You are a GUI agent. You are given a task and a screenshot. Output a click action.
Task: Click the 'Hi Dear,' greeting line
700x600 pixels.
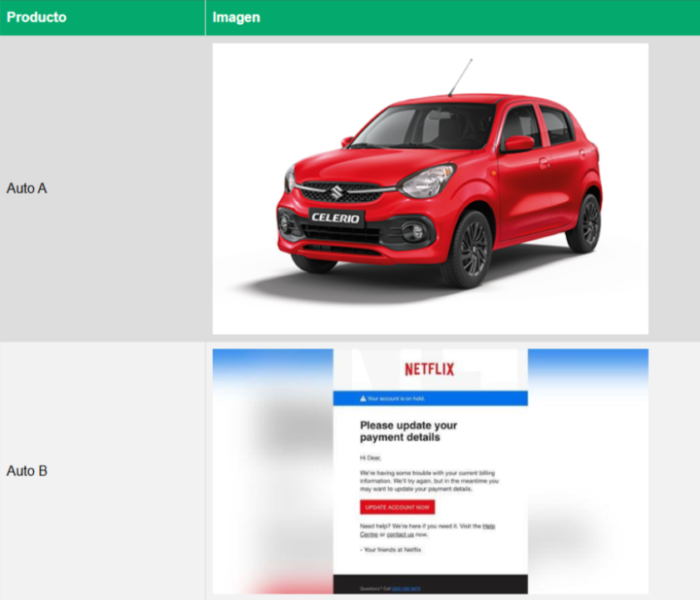(x=371, y=458)
